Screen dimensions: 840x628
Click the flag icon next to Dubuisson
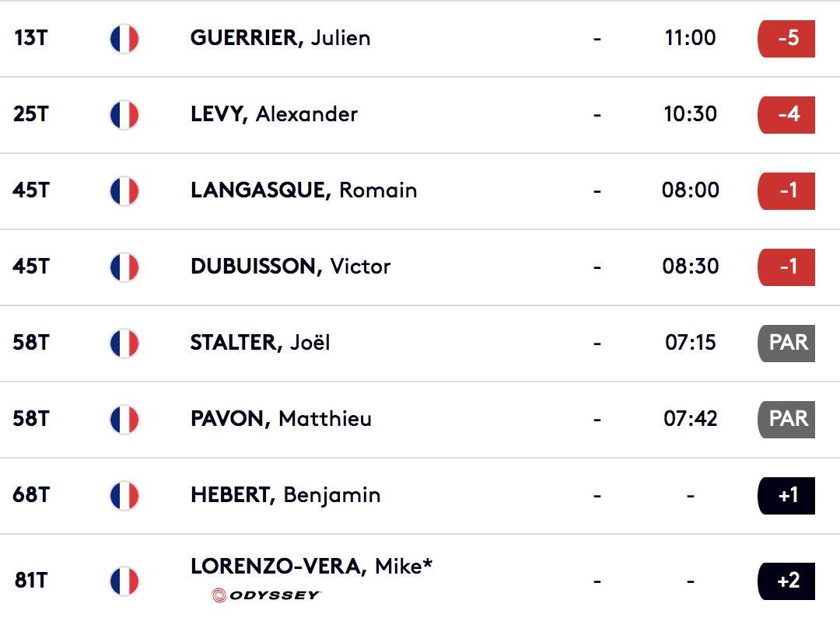[x=124, y=267]
